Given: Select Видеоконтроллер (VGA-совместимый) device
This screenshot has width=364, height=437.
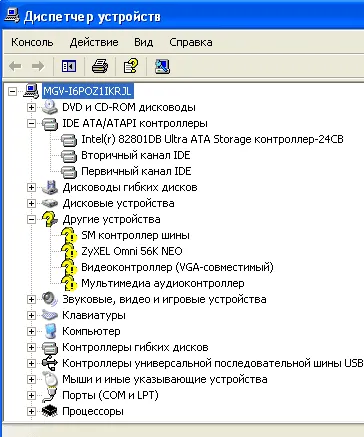Looking at the screenshot, I should (177, 267).
